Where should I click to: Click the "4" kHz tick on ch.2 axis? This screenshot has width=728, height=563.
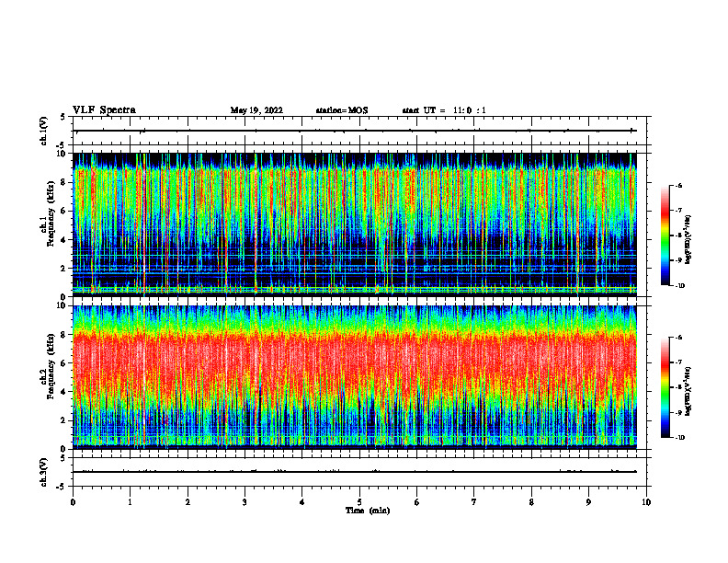64,392
